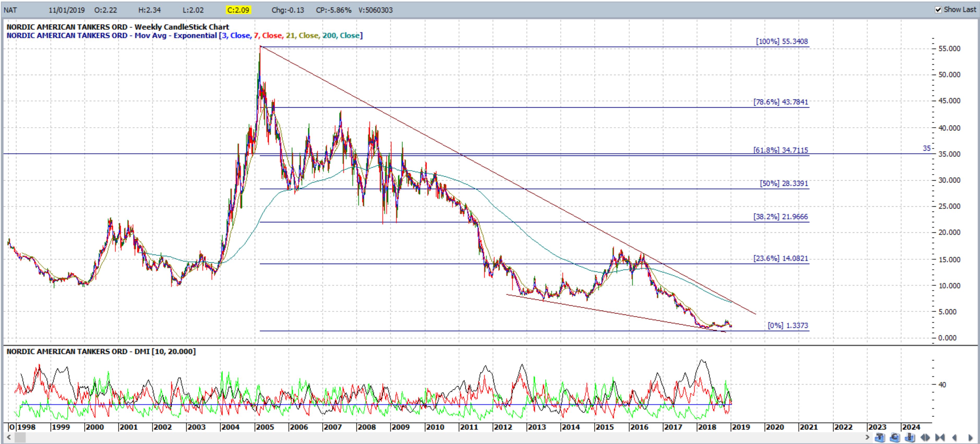Click the chart icon marked T
This screenshot has height=444, width=980.
[x=880, y=437]
